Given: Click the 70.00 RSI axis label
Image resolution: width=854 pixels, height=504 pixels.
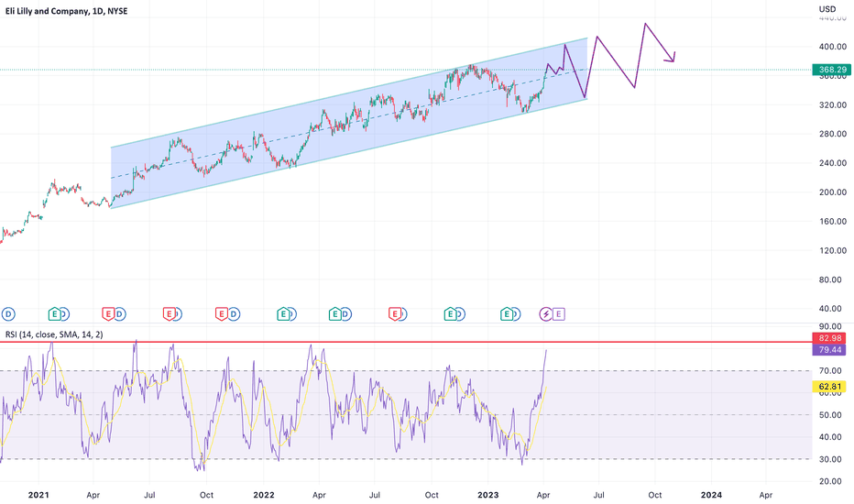Looking at the screenshot, I should coord(830,371).
